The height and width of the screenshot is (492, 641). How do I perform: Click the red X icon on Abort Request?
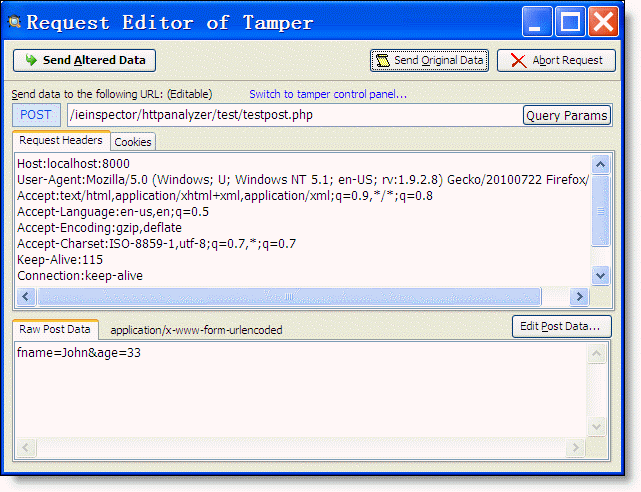click(x=518, y=61)
